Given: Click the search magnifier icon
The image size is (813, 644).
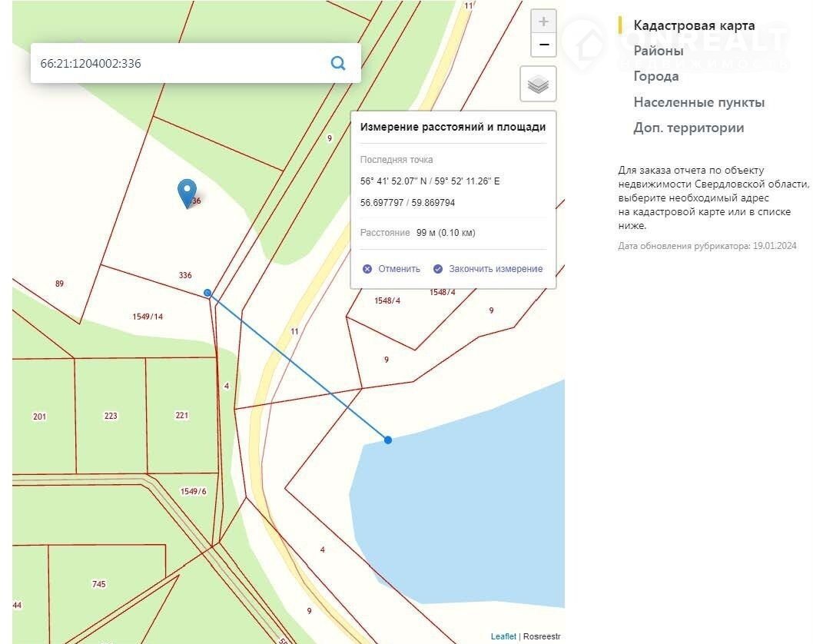Looking at the screenshot, I should click(337, 63).
